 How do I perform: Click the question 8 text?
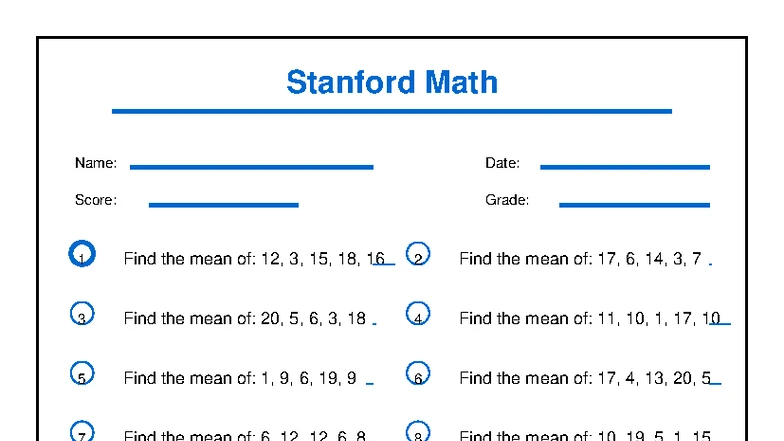pos(585,435)
